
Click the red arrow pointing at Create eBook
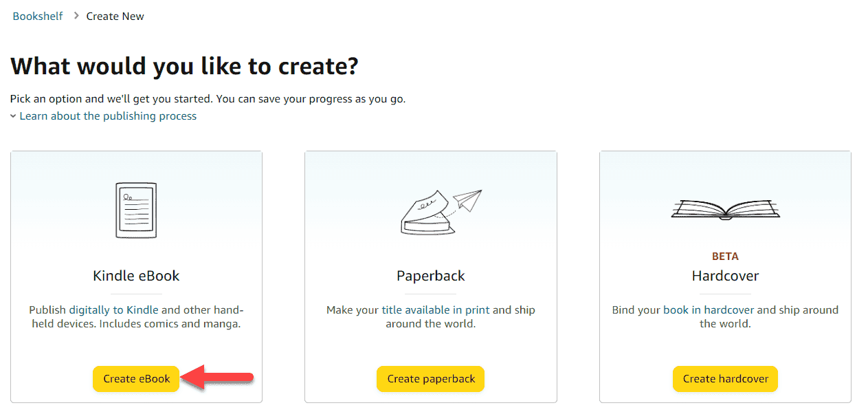218,378
